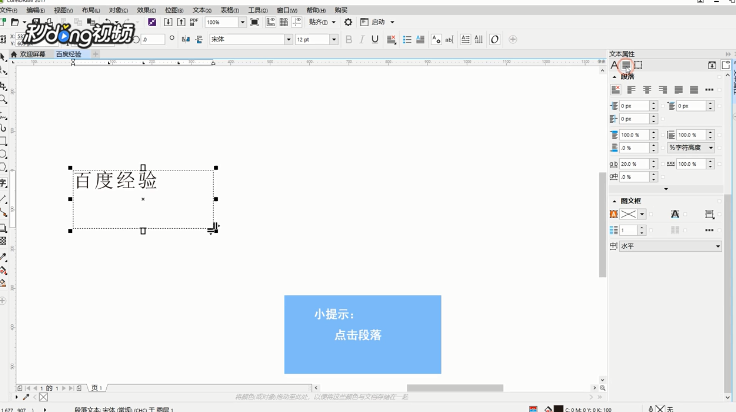Toggle show grid icon in toolbar

click(x=284, y=22)
